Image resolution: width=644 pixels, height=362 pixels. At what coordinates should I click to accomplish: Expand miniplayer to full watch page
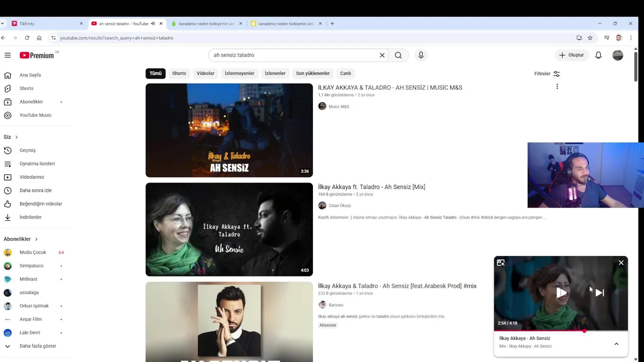(501, 262)
